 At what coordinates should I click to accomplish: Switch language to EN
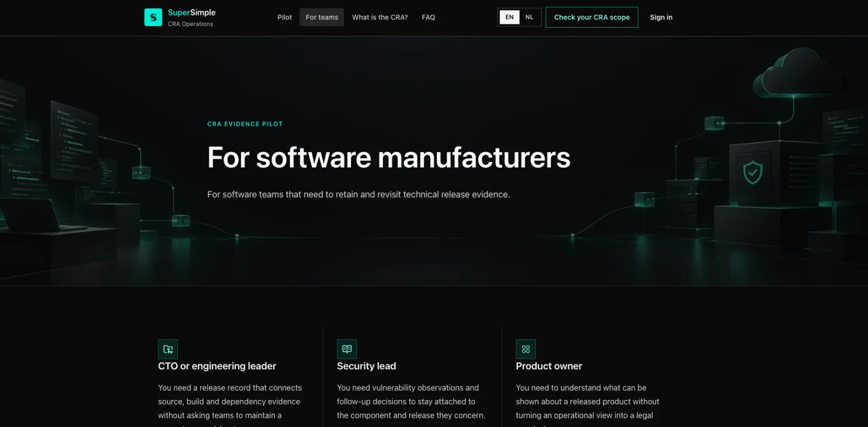tap(509, 17)
